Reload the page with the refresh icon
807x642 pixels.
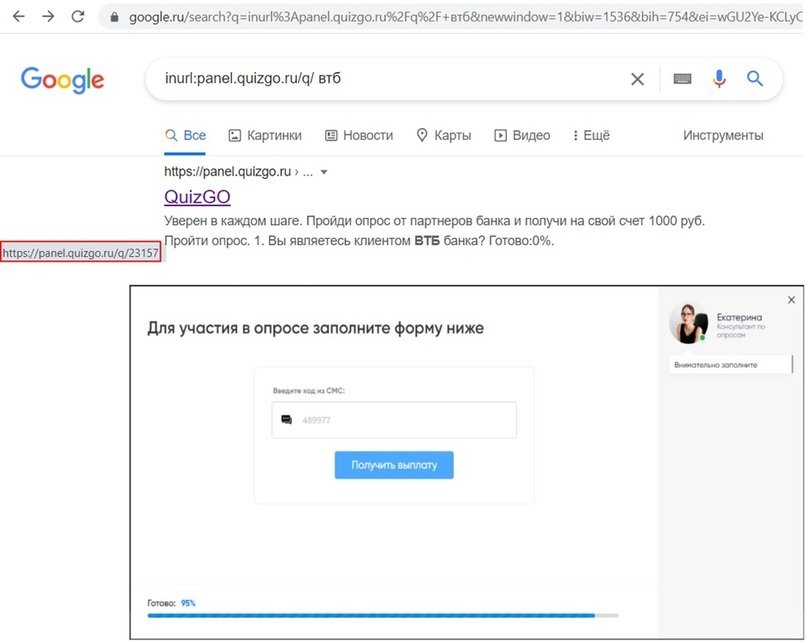[x=78, y=16]
